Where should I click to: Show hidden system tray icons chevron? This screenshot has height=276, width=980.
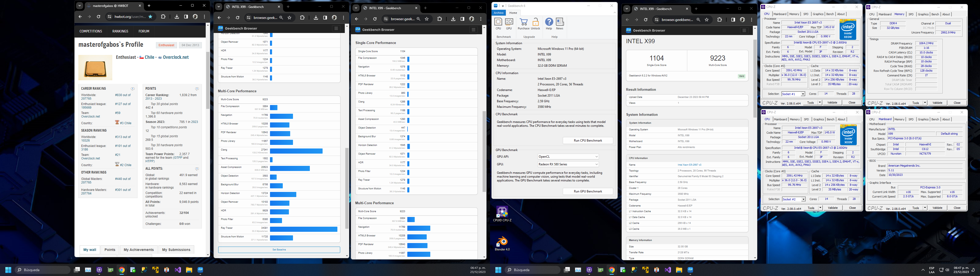click(923, 270)
